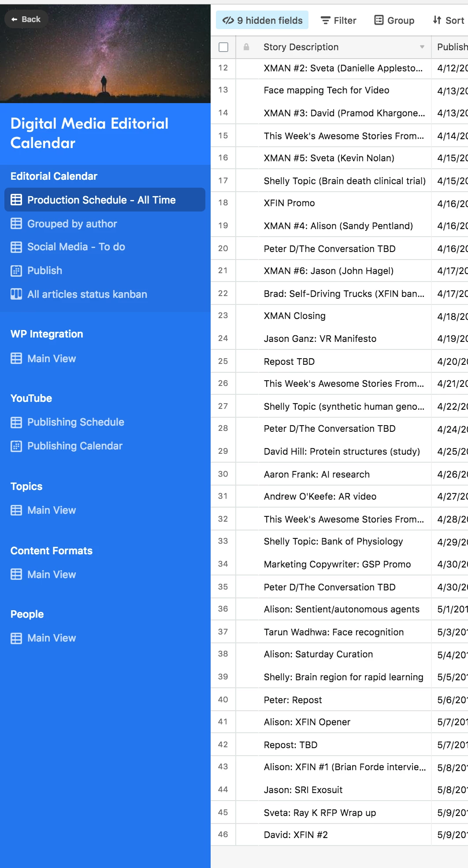Select the 'Repost: TBD' cell

345,745
